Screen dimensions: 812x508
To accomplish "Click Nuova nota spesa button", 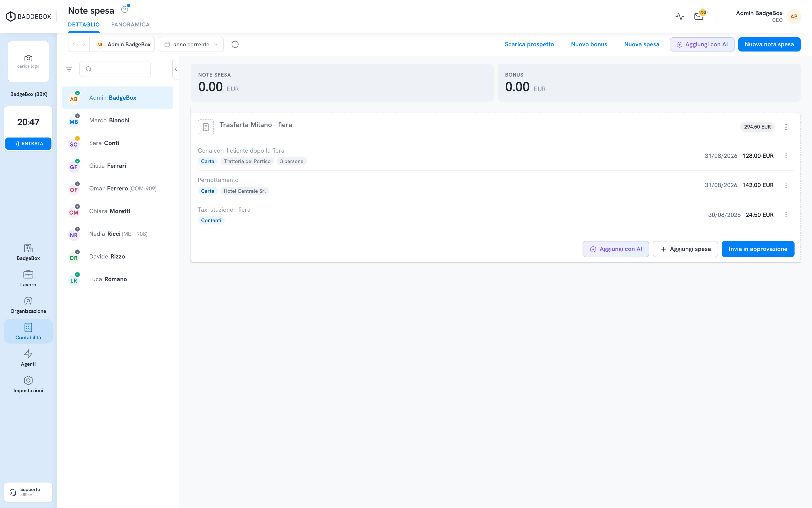I will [769, 44].
